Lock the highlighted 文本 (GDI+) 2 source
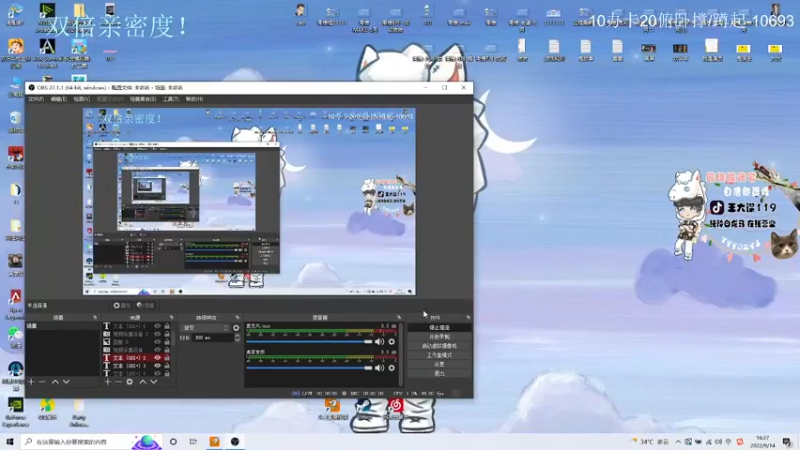Viewport: 800px width, 450px height. coord(167,358)
